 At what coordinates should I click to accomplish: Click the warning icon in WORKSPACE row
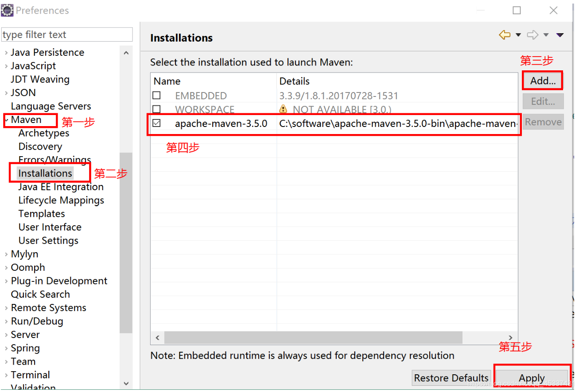(283, 109)
